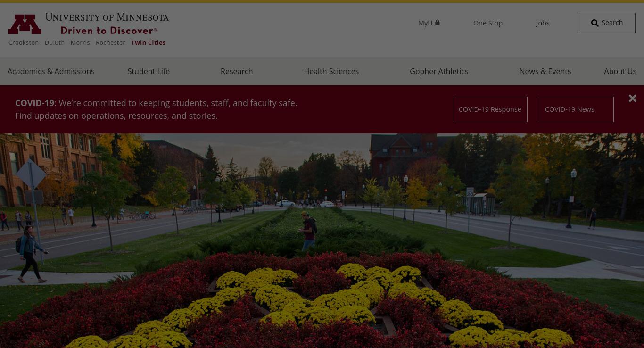Open the Academics & Admissions menu

click(51, 71)
